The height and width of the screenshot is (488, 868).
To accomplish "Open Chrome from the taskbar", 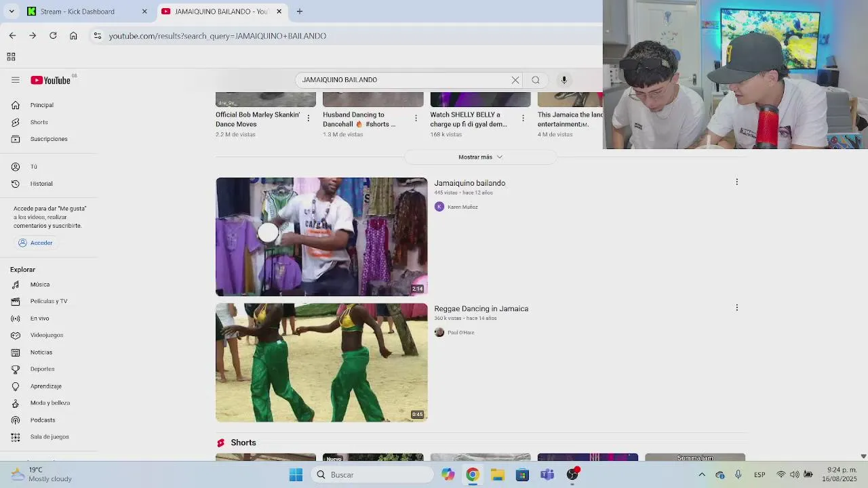I will (x=473, y=474).
